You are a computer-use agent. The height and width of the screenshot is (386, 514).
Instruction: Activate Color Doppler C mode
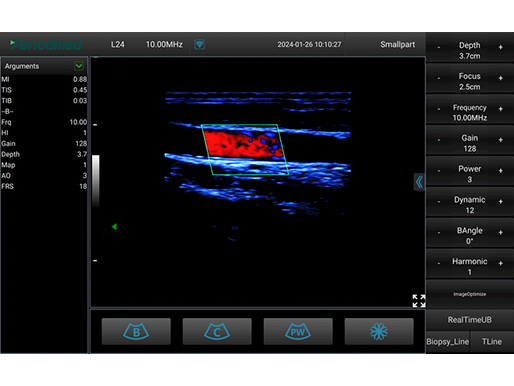point(217,331)
